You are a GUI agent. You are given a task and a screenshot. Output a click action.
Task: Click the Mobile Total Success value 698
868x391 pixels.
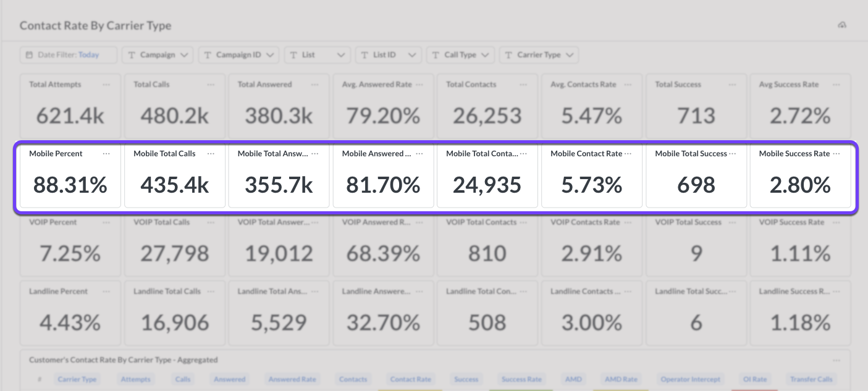[696, 185]
